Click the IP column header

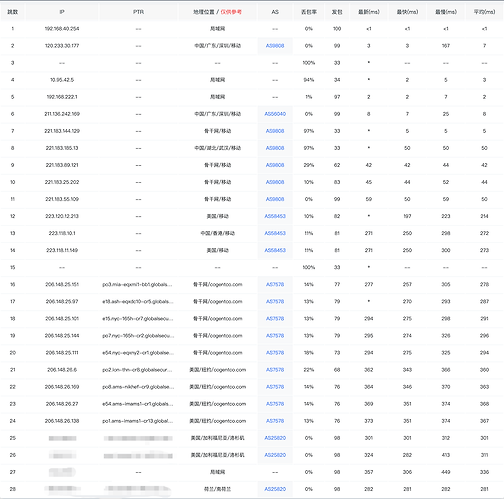coord(62,12)
